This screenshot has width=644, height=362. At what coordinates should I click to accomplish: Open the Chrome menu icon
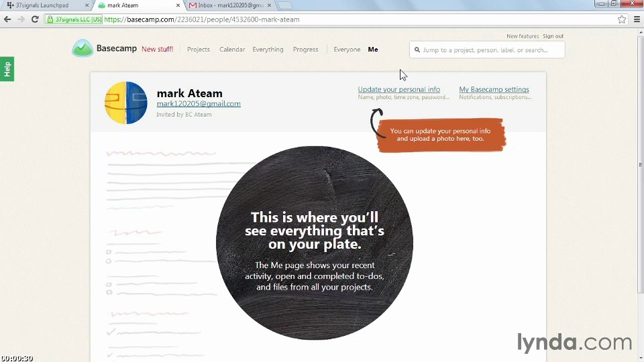click(637, 19)
